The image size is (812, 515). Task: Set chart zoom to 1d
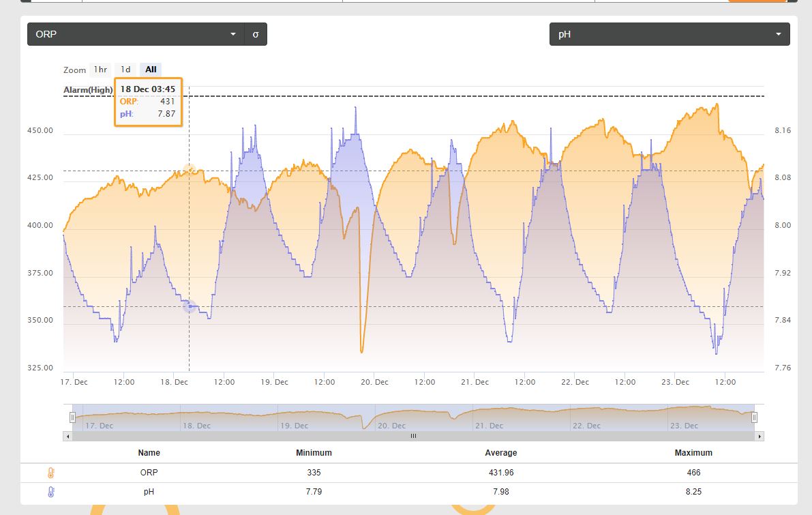(125, 70)
